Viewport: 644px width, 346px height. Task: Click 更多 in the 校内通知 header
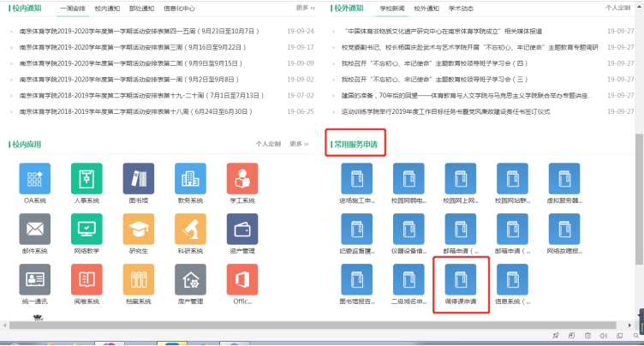coord(305,8)
